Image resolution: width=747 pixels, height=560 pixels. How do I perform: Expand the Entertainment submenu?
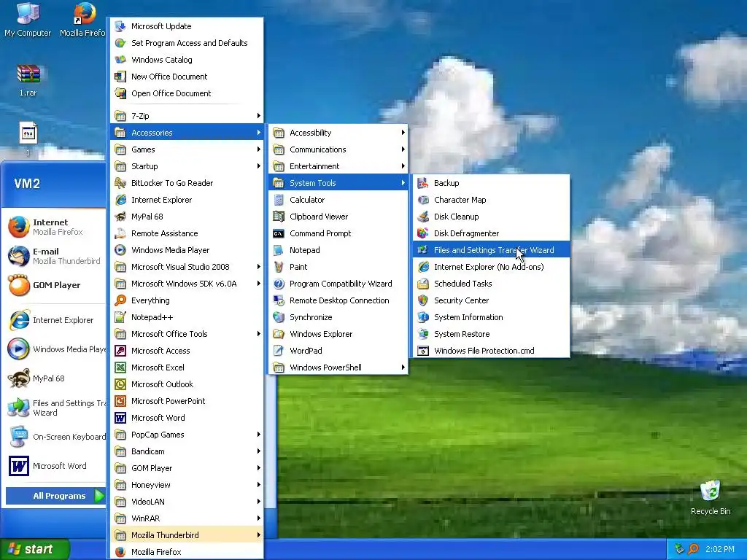[338, 166]
